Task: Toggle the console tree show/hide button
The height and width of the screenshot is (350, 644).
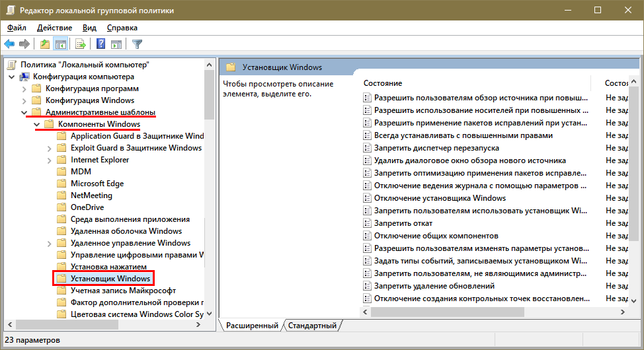Action: click(60, 44)
